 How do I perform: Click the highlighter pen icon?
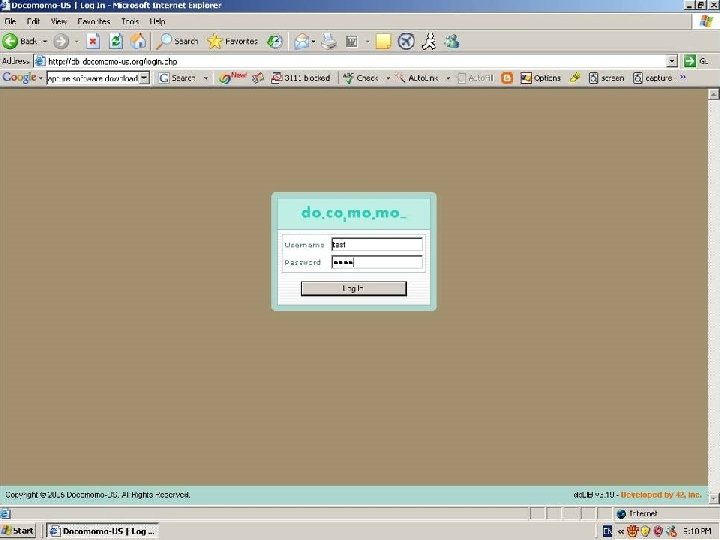click(574, 78)
